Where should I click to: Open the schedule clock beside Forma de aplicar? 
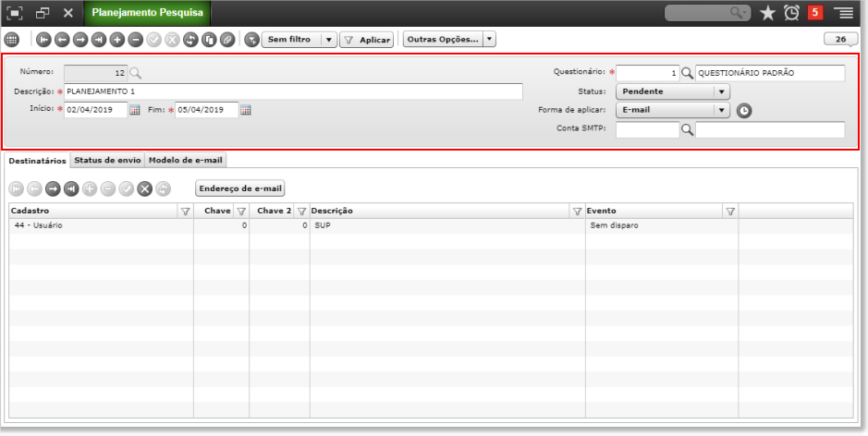[x=744, y=111]
